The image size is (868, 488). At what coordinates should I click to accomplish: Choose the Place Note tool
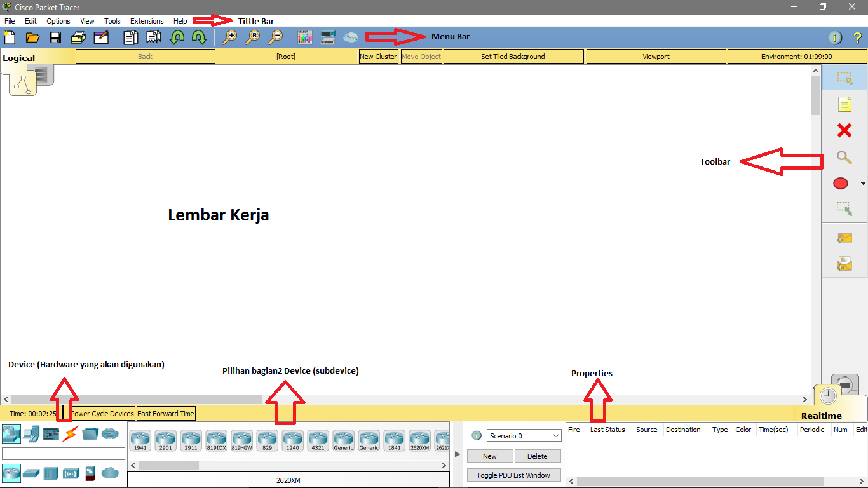[844, 104]
